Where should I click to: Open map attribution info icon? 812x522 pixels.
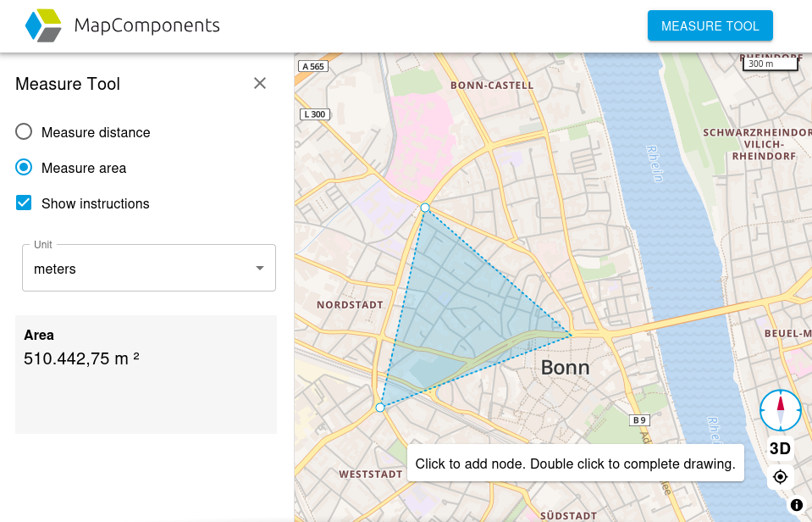click(797, 504)
